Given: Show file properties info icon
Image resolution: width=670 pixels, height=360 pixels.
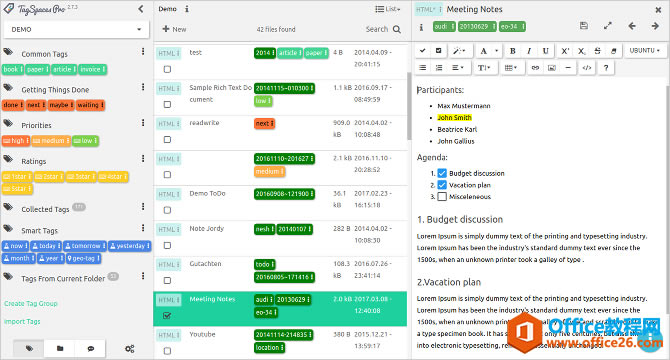Looking at the screenshot, I should pos(421,27).
